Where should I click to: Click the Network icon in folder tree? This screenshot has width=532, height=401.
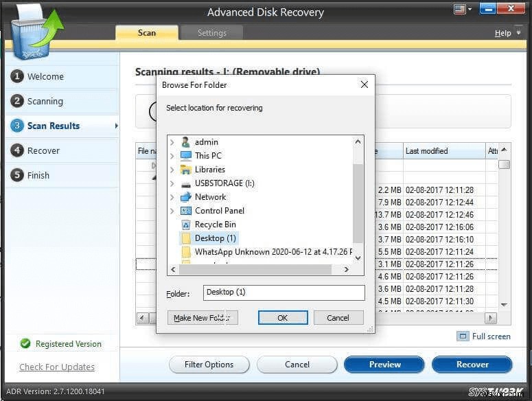tap(185, 197)
